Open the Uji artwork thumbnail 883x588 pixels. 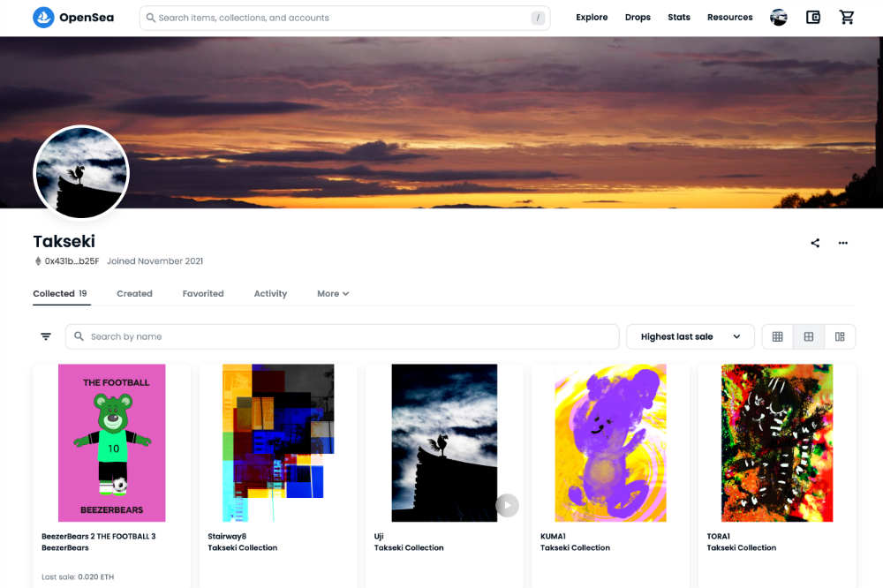coord(444,442)
